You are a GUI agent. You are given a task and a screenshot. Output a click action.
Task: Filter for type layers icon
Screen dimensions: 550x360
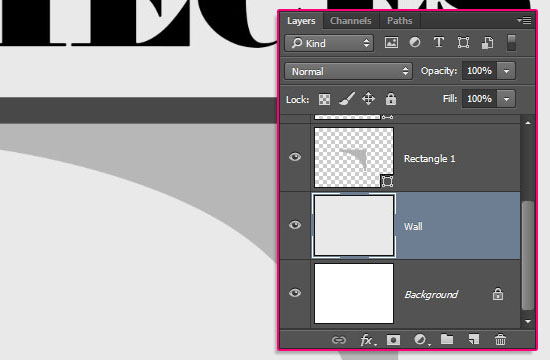[x=438, y=42]
